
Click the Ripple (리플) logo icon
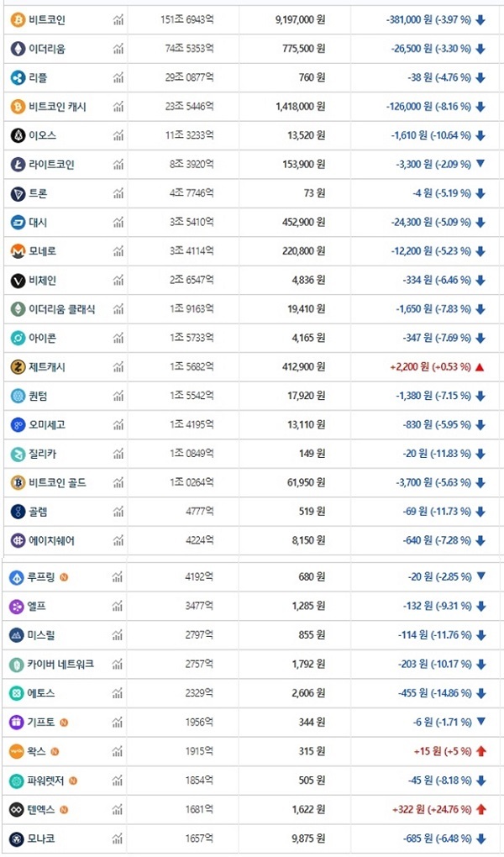click(x=18, y=77)
